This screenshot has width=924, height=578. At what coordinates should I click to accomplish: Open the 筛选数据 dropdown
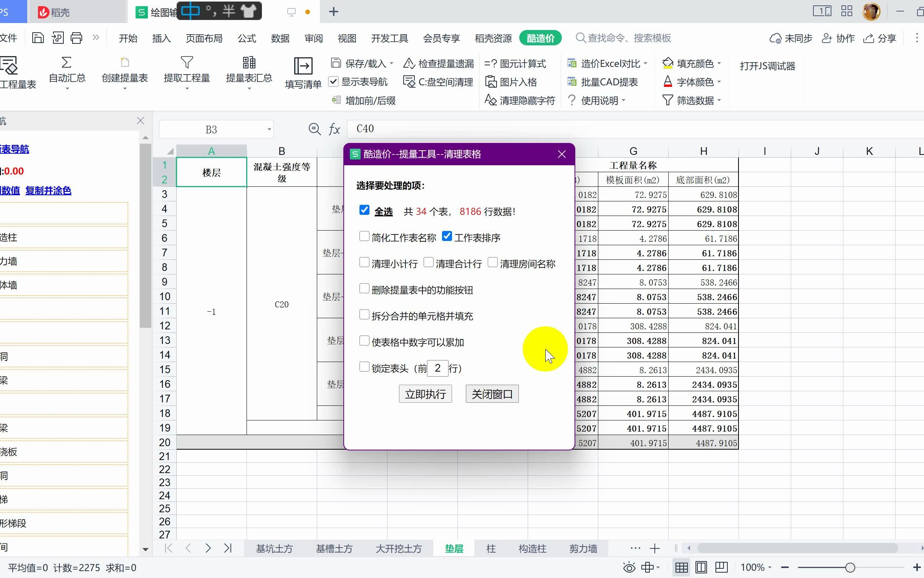point(719,100)
